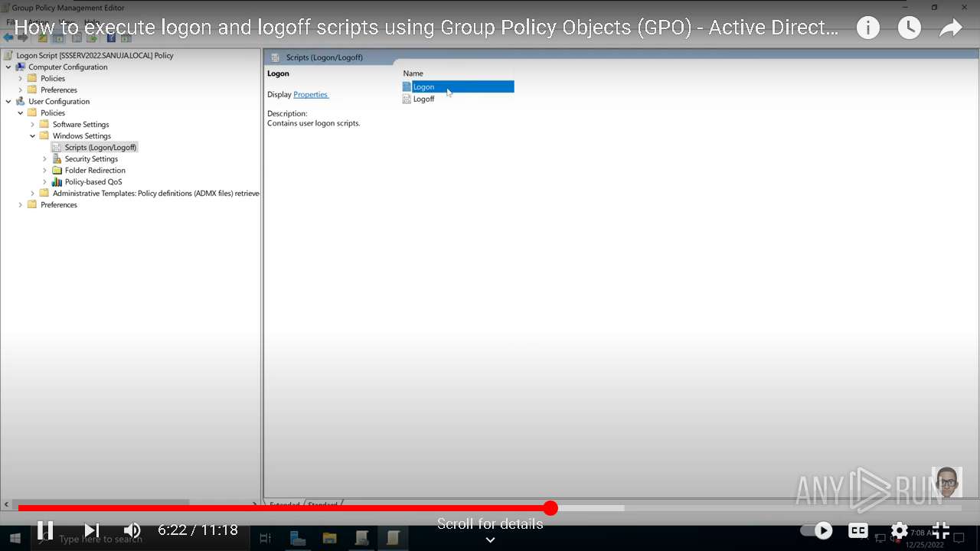The image size is (980, 551).
Task: Open the Properties link
Action: (x=311, y=95)
